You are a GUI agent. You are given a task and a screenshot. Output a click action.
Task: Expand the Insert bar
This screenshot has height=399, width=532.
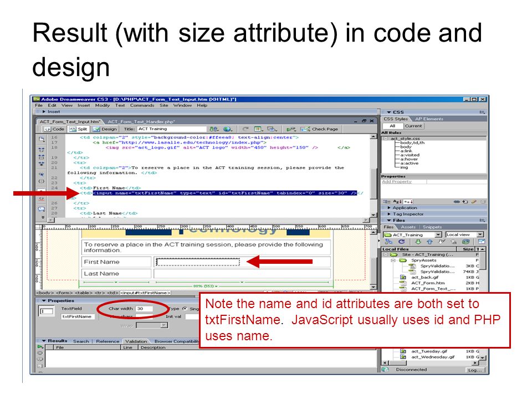click(44, 111)
